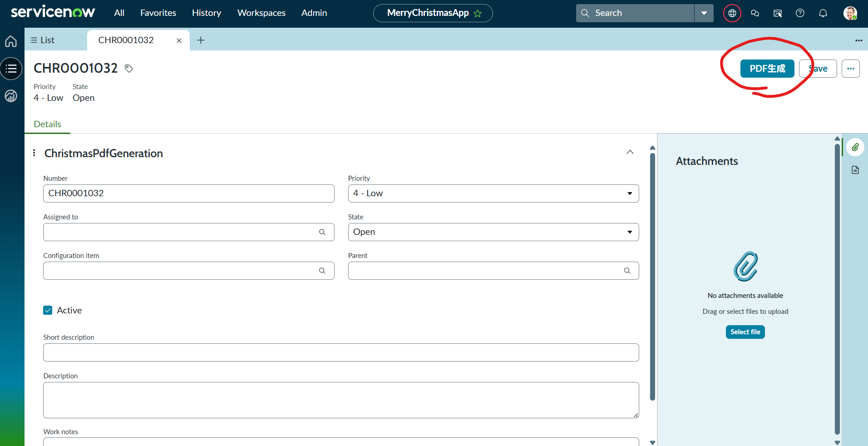Open the List sidebar icon
The height and width of the screenshot is (446, 868).
point(11,69)
